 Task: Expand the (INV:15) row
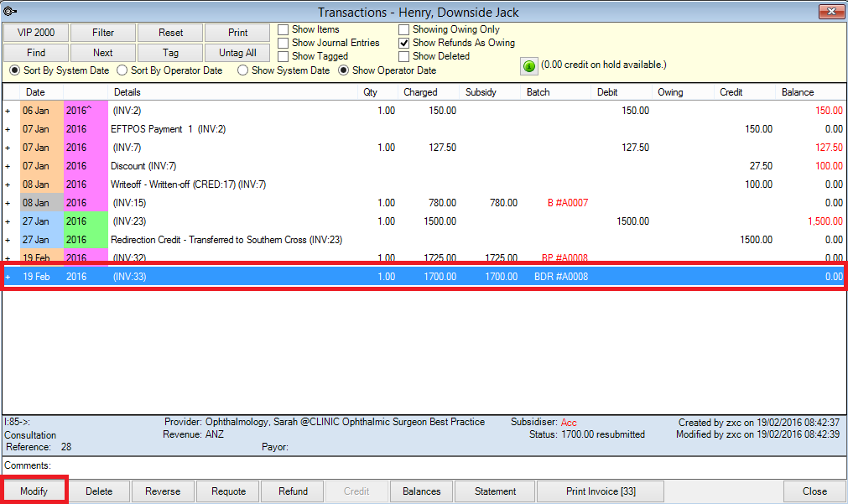(8, 203)
